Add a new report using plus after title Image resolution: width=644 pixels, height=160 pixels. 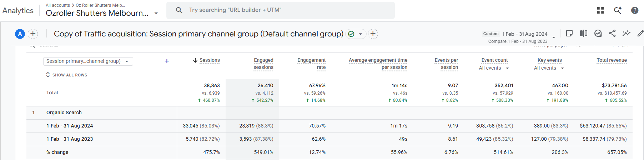pos(373,34)
